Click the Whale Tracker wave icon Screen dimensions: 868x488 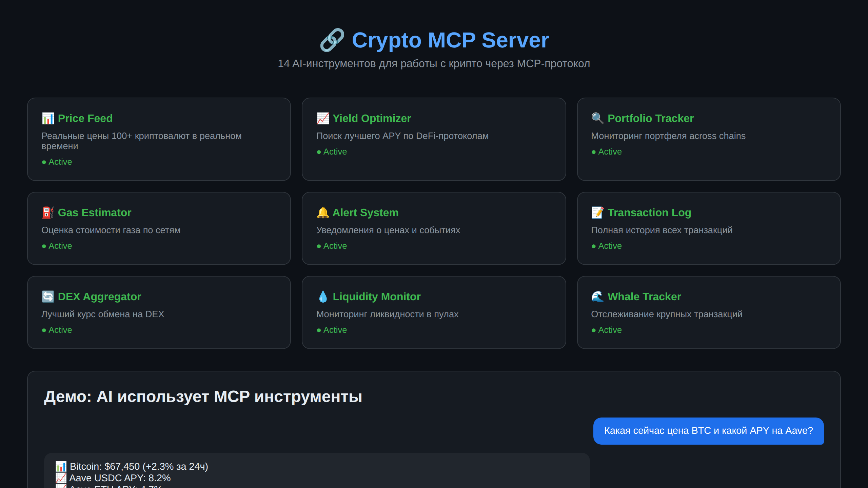click(597, 297)
